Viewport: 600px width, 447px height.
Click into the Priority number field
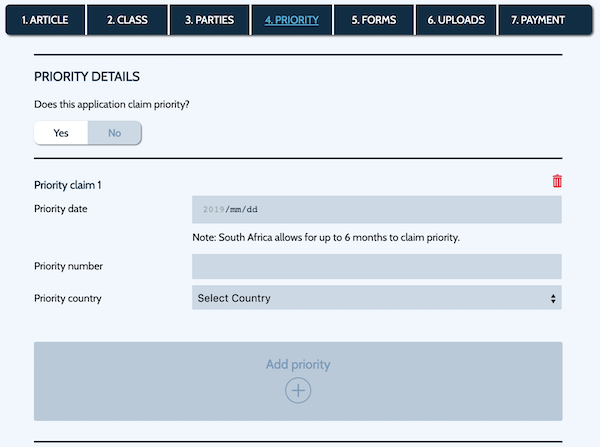377,266
